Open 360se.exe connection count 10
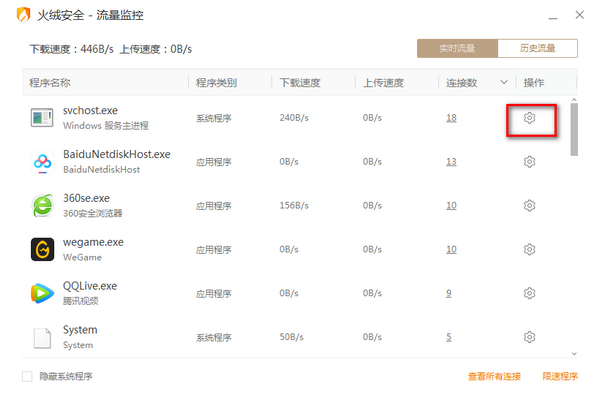Viewport: 600px width, 395px height. 451,206
